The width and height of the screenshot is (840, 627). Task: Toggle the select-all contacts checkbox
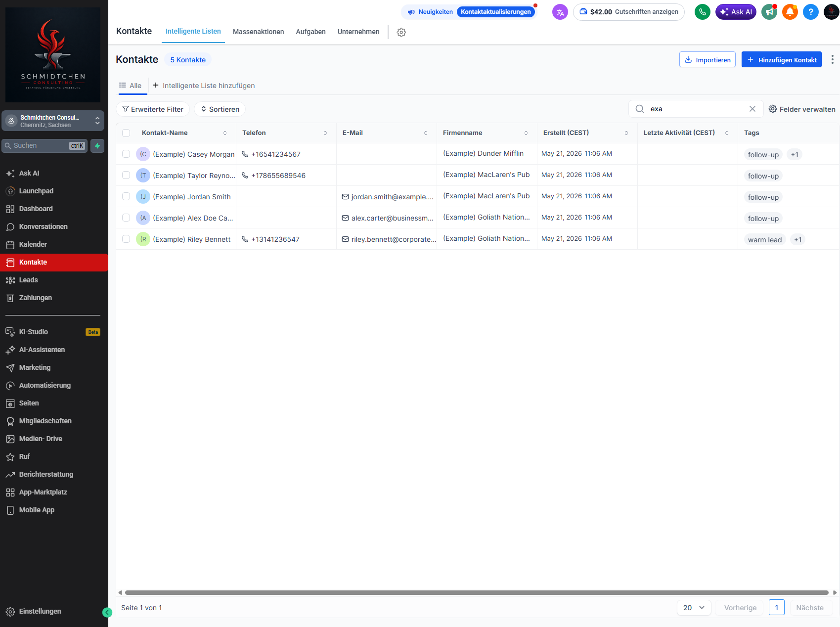126,133
